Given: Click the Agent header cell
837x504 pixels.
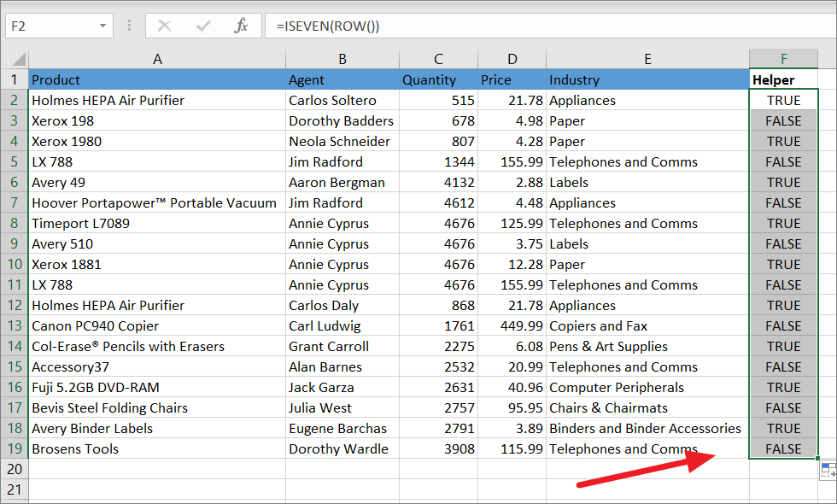Looking at the screenshot, I should click(342, 79).
